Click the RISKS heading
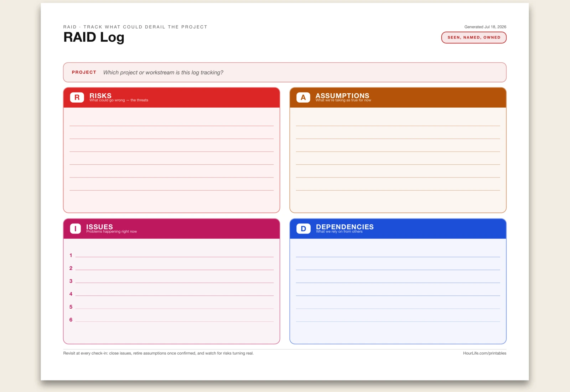The width and height of the screenshot is (570, 392). (100, 96)
